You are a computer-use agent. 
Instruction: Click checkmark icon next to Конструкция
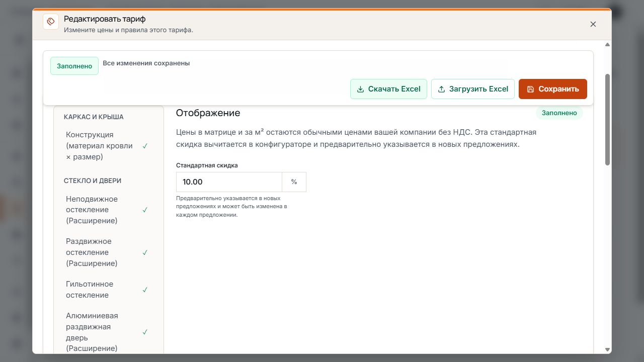coord(145,146)
